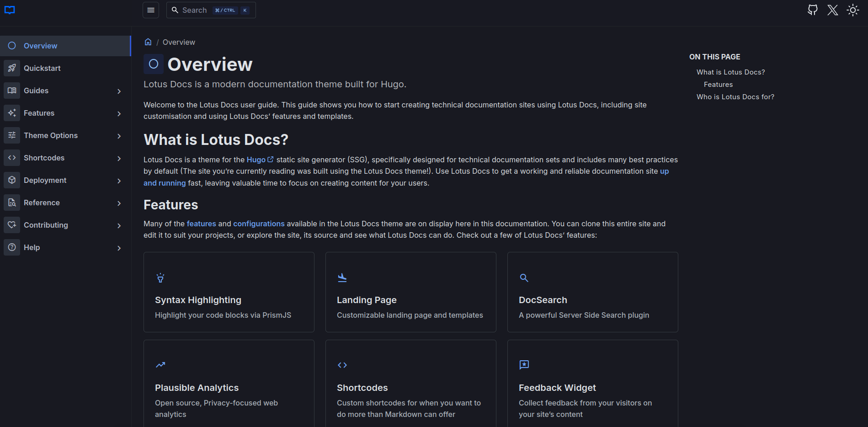The height and width of the screenshot is (427, 868).
Task: Open the X (Twitter) icon link
Action: [x=832, y=10]
